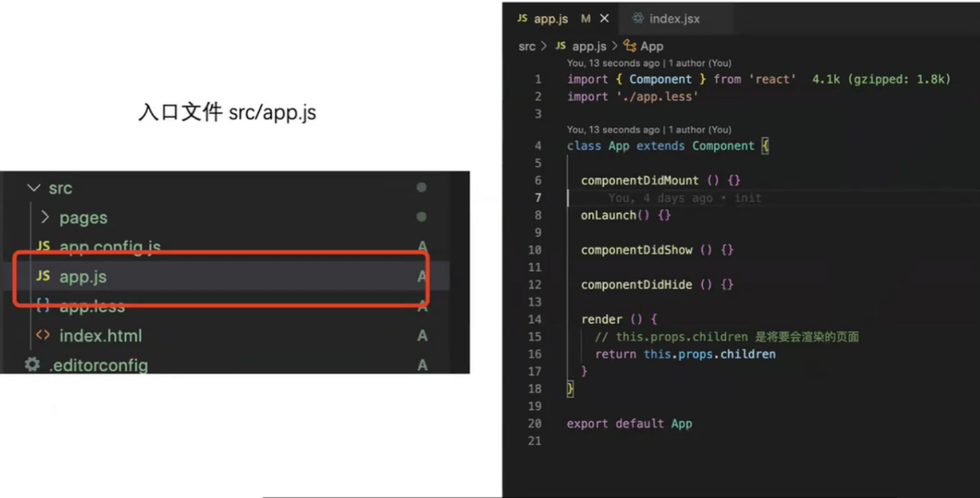The image size is (980, 498).
Task: Click the App class symbol icon in breadcrumb
Action: (x=630, y=46)
